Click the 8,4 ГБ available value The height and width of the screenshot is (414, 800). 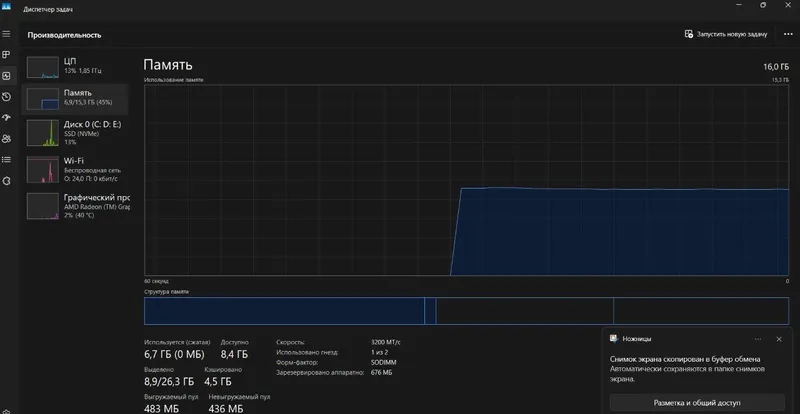[x=234, y=354]
